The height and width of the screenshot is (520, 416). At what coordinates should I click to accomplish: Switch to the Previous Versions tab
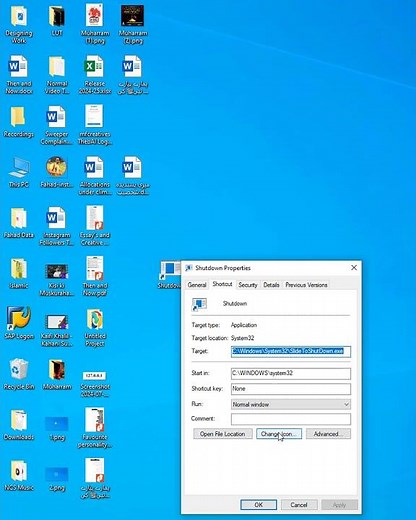[x=306, y=285]
